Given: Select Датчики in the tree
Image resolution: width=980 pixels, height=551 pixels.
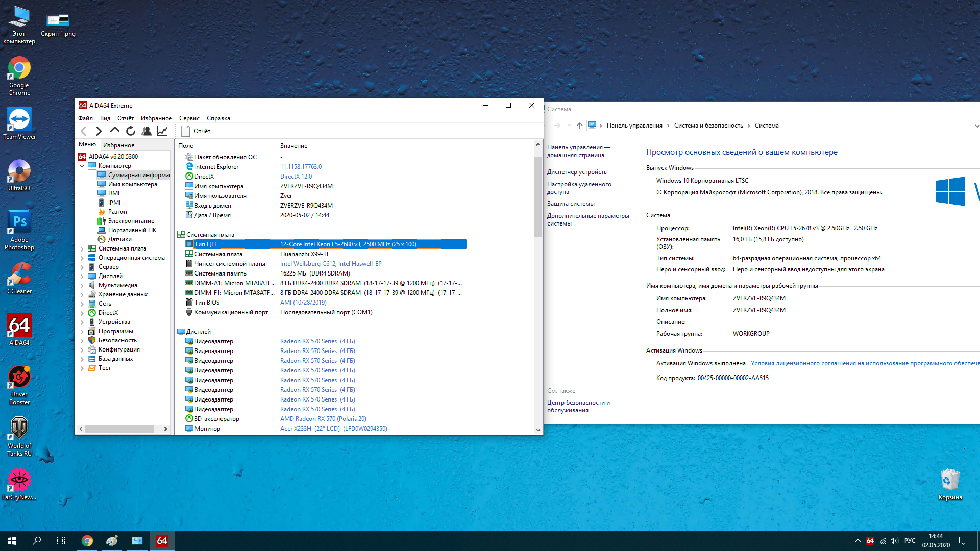Looking at the screenshot, I should pos(119,239).
